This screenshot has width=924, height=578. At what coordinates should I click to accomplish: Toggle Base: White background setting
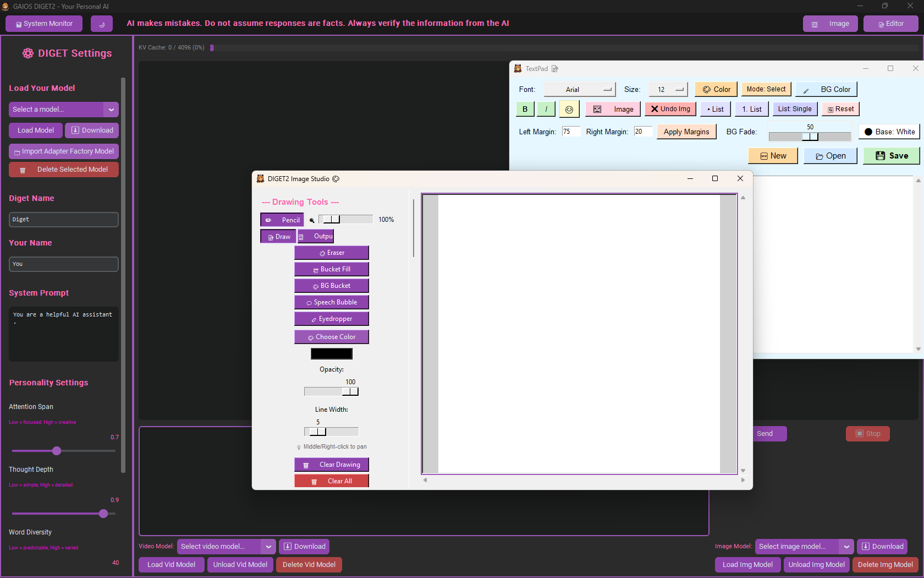pos(889,132)
